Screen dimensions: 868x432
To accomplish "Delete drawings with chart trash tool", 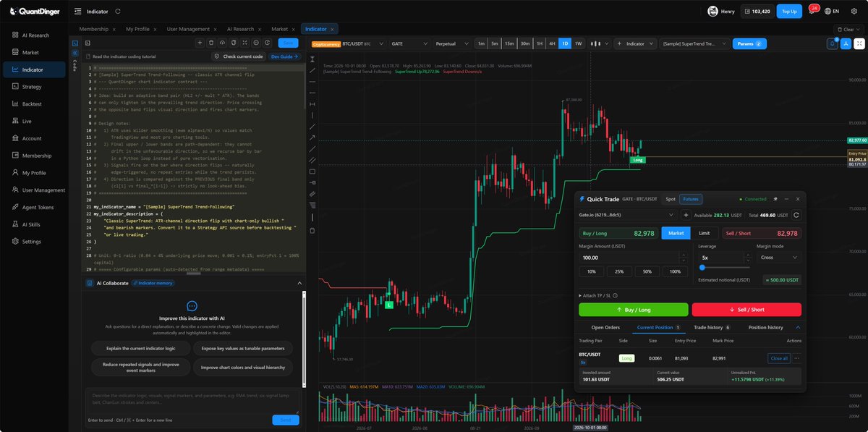I will pyautogui.click(x=312, y=230).
